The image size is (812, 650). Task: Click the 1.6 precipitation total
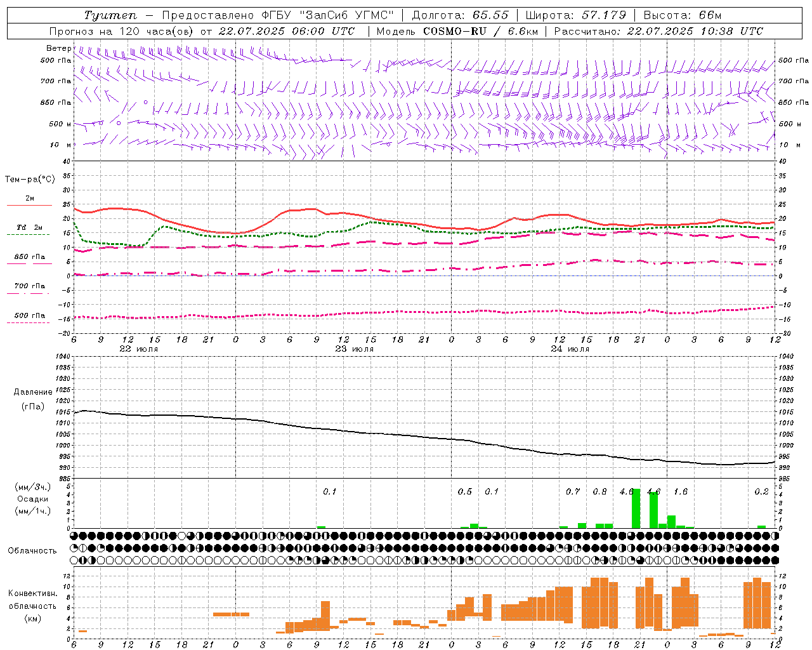(x=681, y=492)
